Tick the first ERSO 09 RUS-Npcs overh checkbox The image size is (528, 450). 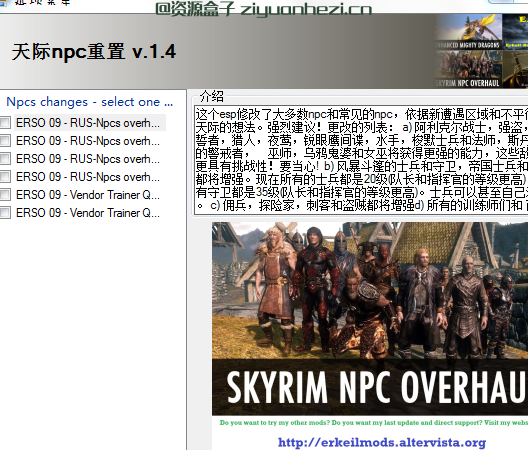pyautogui.click(x=5, y=123)
